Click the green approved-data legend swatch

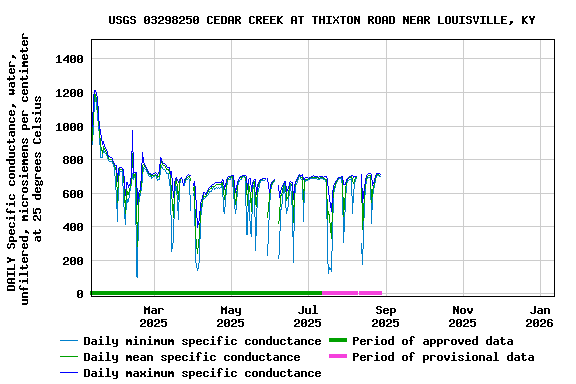[x=338, y=340]
